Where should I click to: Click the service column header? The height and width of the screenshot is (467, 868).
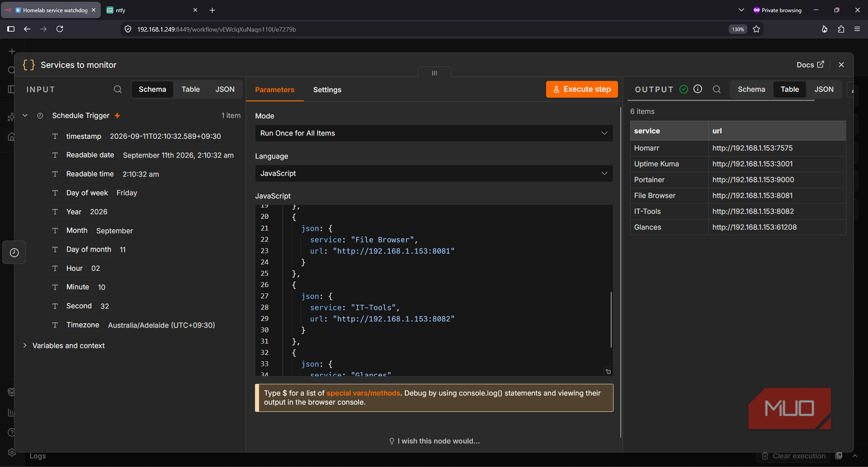[x=669, y=131]
